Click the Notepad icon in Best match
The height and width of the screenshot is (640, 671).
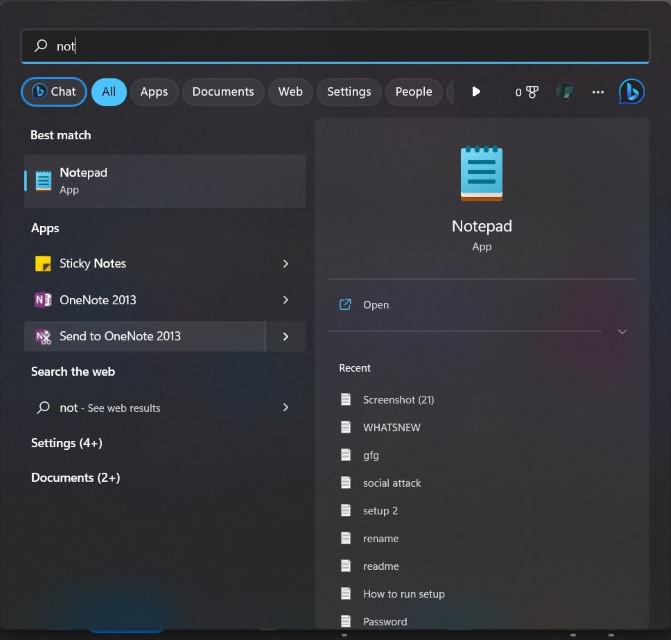[x=43, y=181]
